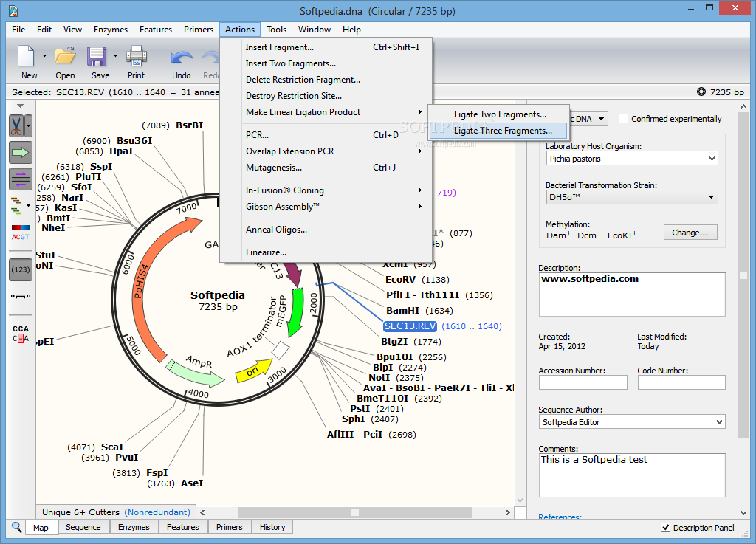Viewport: 756px width, 544px height.
Task: Switch to the Features tab at bottom
Action: tap(183, 527)
